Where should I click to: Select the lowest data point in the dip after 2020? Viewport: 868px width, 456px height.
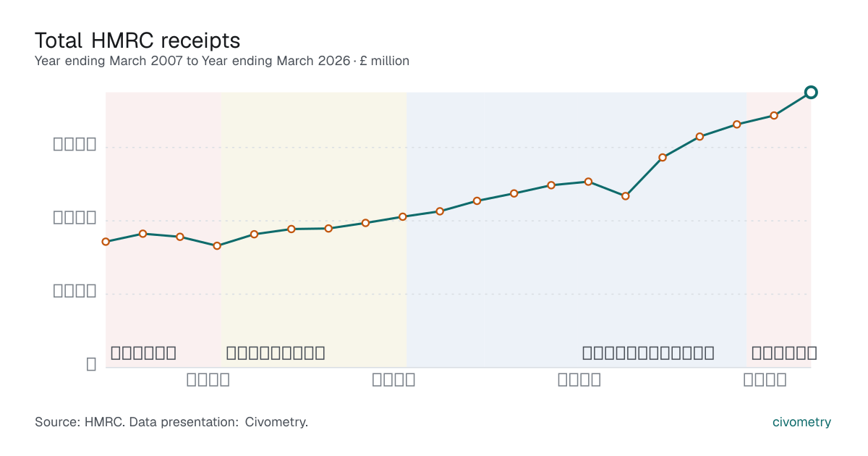coord(626,196)
